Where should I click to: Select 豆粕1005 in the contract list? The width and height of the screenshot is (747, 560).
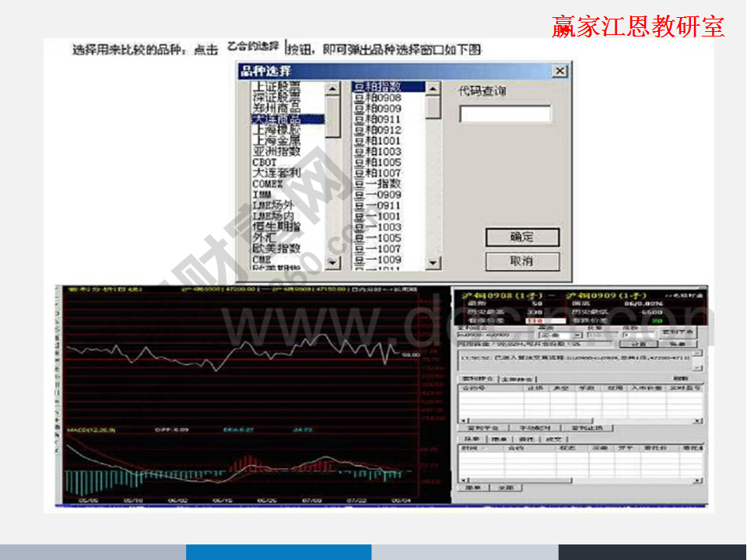(377, 163)
